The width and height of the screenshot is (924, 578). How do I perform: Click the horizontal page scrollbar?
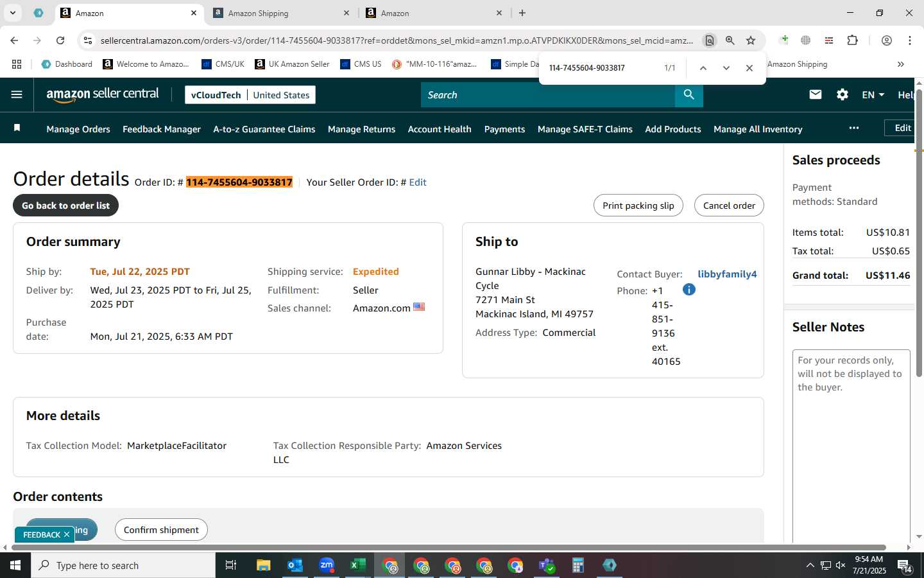pos(449,547)
